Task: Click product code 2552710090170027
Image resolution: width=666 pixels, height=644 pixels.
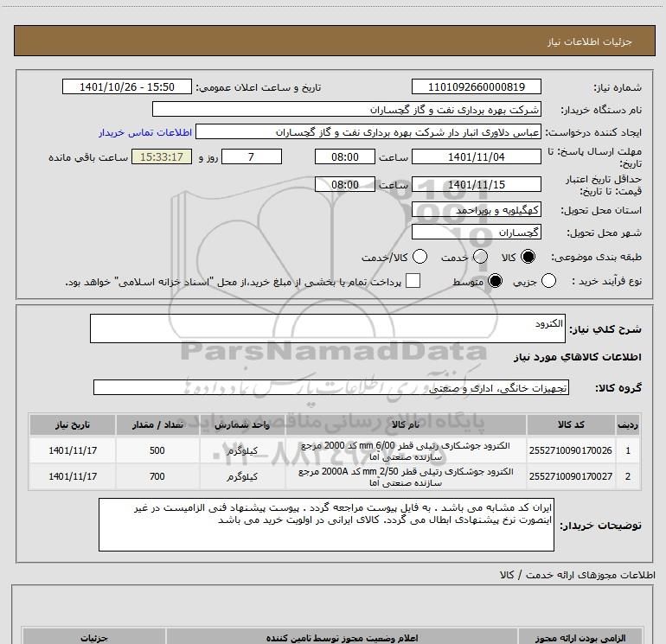Action: point(571,476)
